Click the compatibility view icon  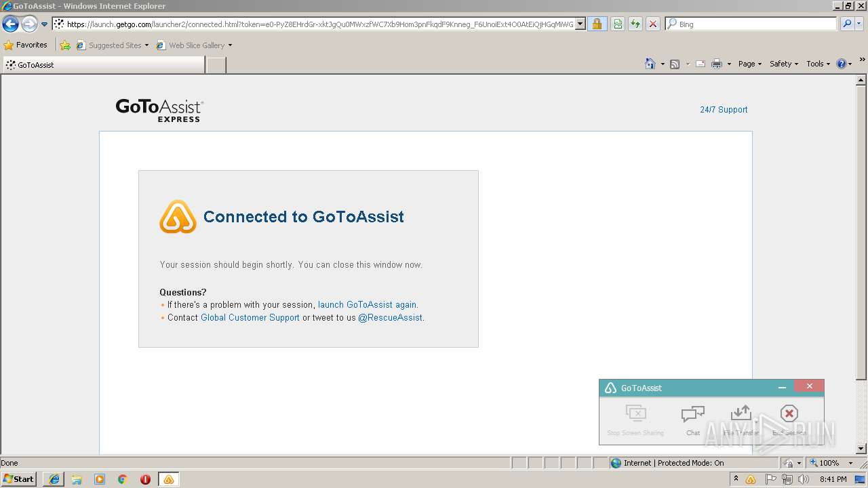(618, 24)
